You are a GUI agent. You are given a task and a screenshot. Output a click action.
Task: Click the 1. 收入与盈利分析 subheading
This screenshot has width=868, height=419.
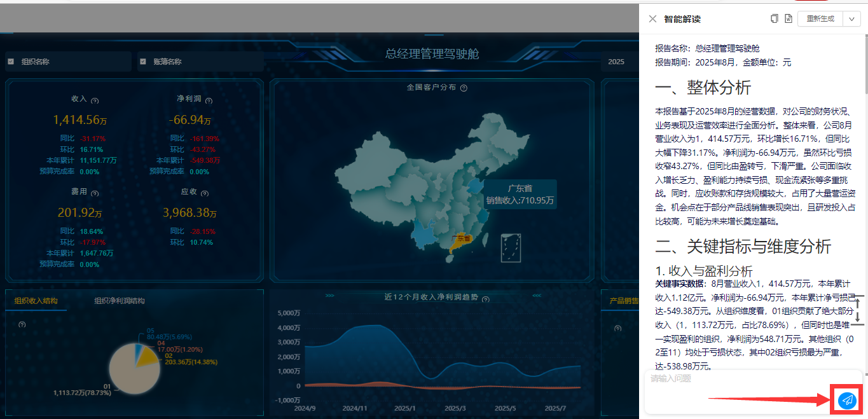click(704, 271)
